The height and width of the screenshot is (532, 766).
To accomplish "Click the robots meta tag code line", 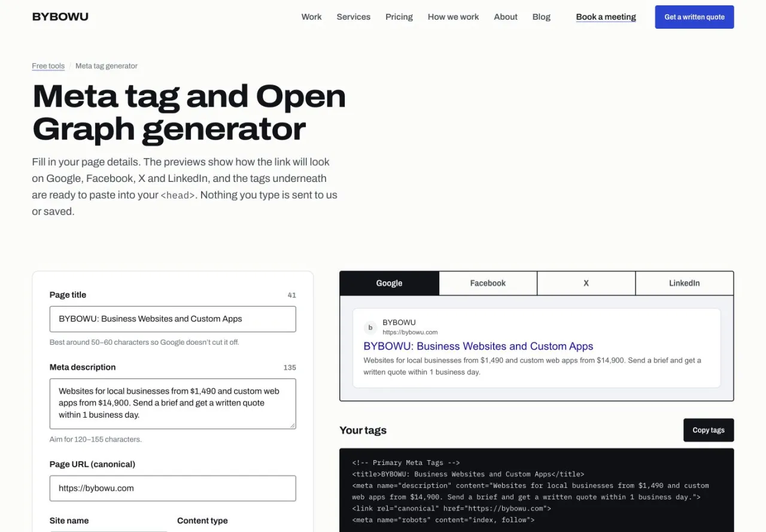I will coord(443,520).
